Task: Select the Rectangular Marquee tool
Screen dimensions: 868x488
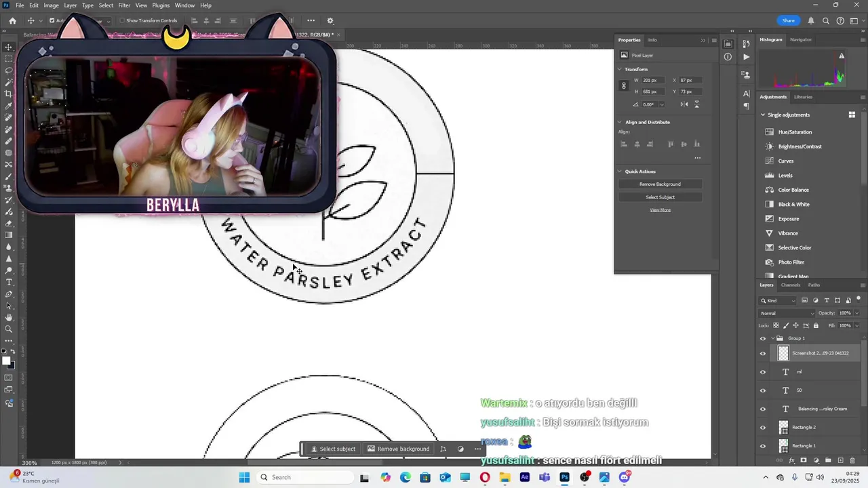Action: click(9, 59)
